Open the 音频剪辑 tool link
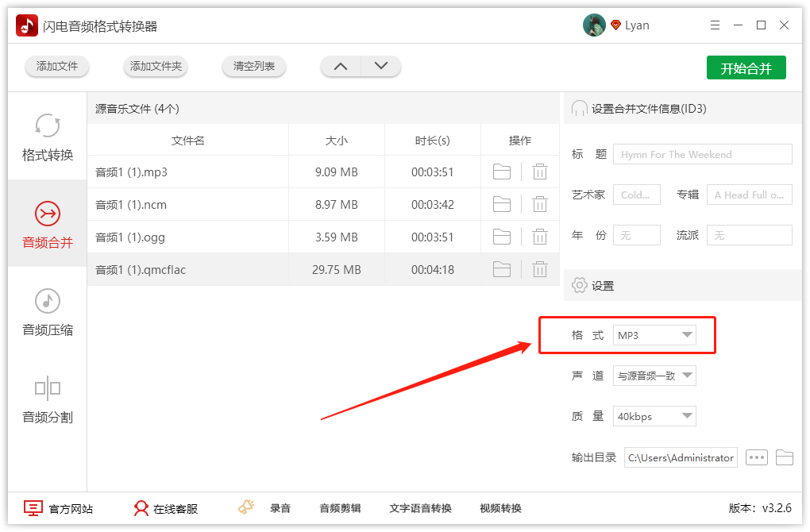This screenshot has height=532, width=810. pos(340,508)
